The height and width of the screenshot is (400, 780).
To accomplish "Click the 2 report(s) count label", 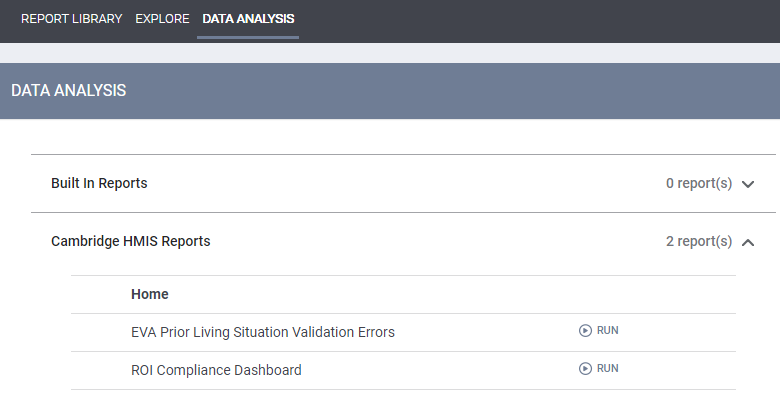I will point(699,242).
